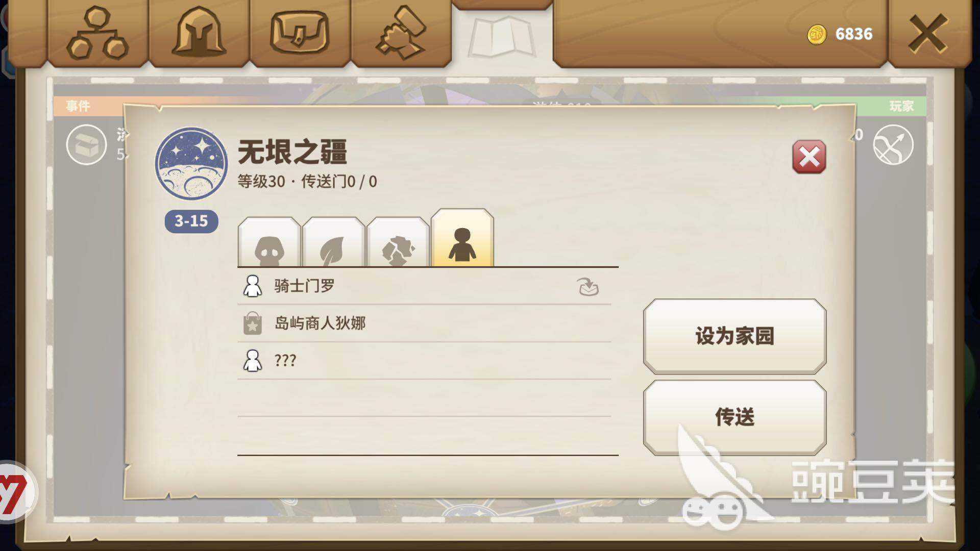The height and width of the screenshot is (551, 980).
Task: Click the 无垠之疆 starry moon emblem
Action: pos(191,163)
